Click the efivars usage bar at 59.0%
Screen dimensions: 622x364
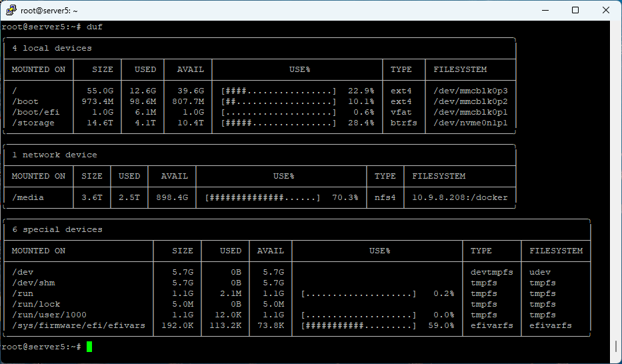tap(359, 325)
